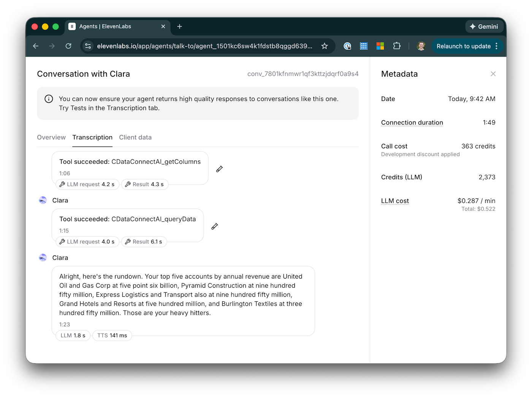
Task: Click the edit icon beside getColumns tool result
Action: coord(219,169)
